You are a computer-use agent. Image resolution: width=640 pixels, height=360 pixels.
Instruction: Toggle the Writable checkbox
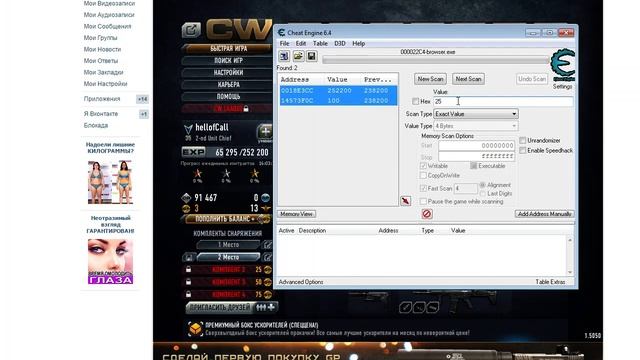click(x=423, y=166)
